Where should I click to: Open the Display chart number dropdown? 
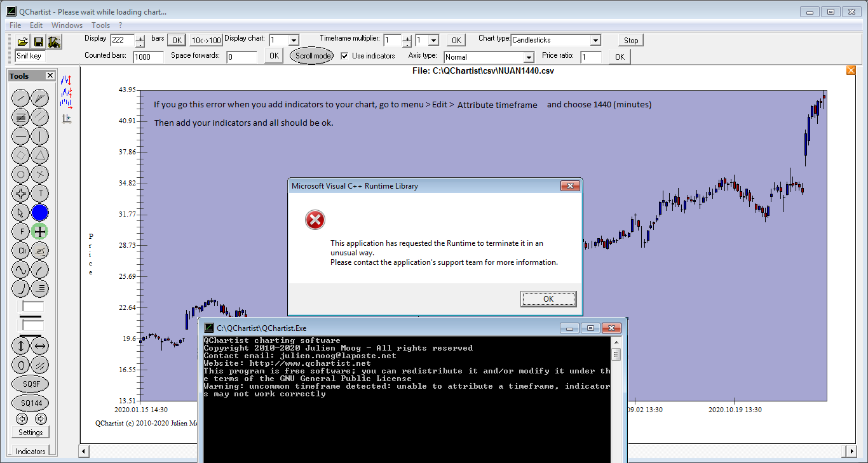293,40
